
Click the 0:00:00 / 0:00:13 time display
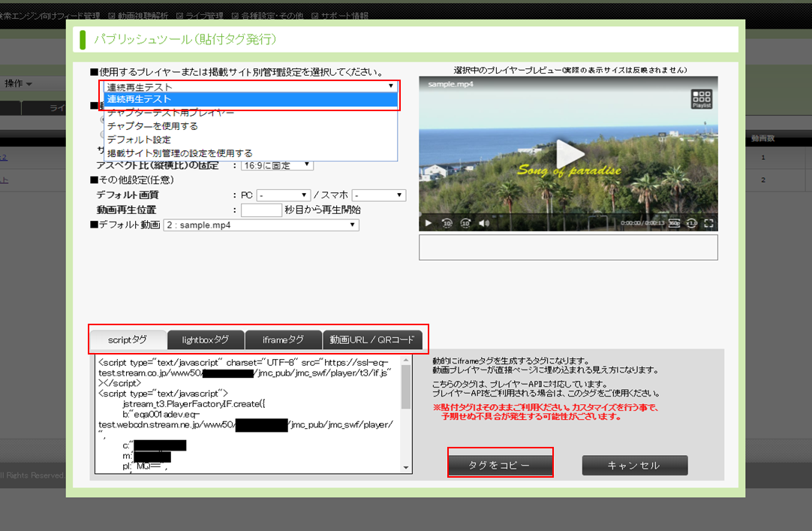coord(642,223)
